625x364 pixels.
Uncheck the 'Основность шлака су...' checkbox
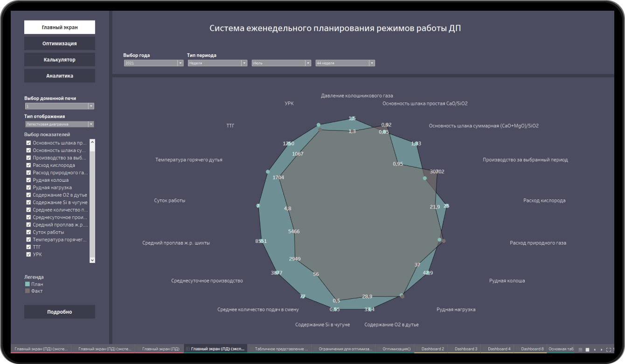pyautogui.click(x=28, y=151)
